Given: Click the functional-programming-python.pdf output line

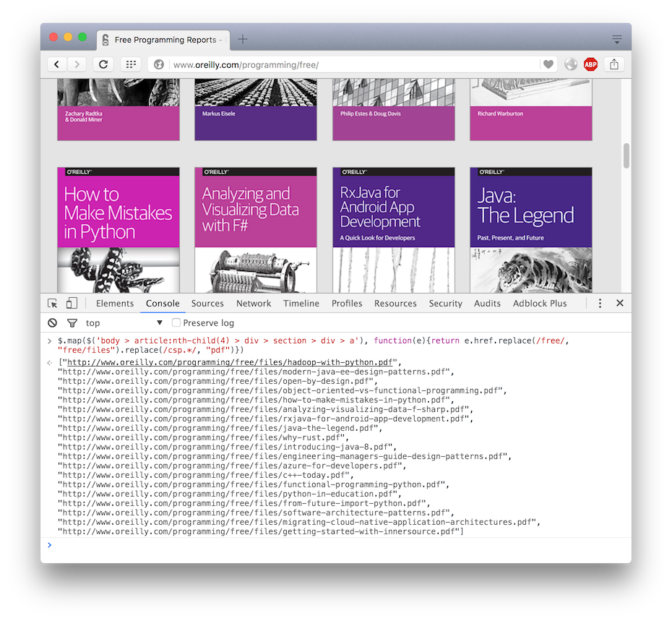Looking at the screenshot, I should click(254, 484).
